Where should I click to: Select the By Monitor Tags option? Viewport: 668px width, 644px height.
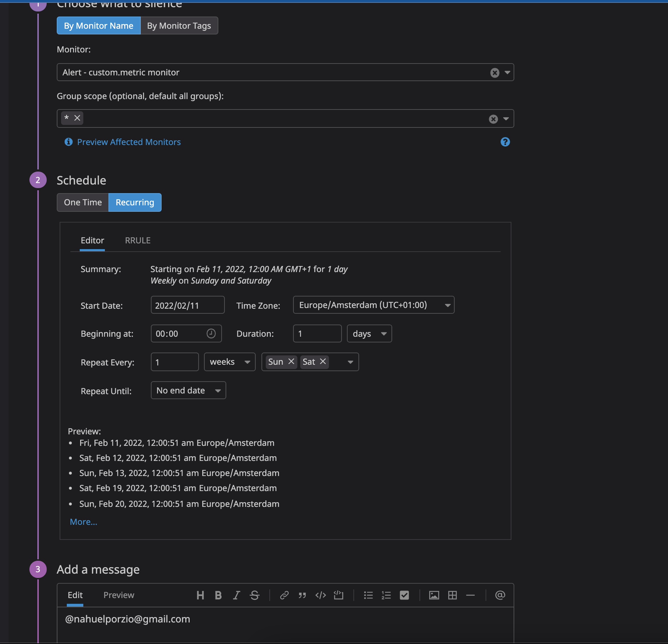pos(179,26)
